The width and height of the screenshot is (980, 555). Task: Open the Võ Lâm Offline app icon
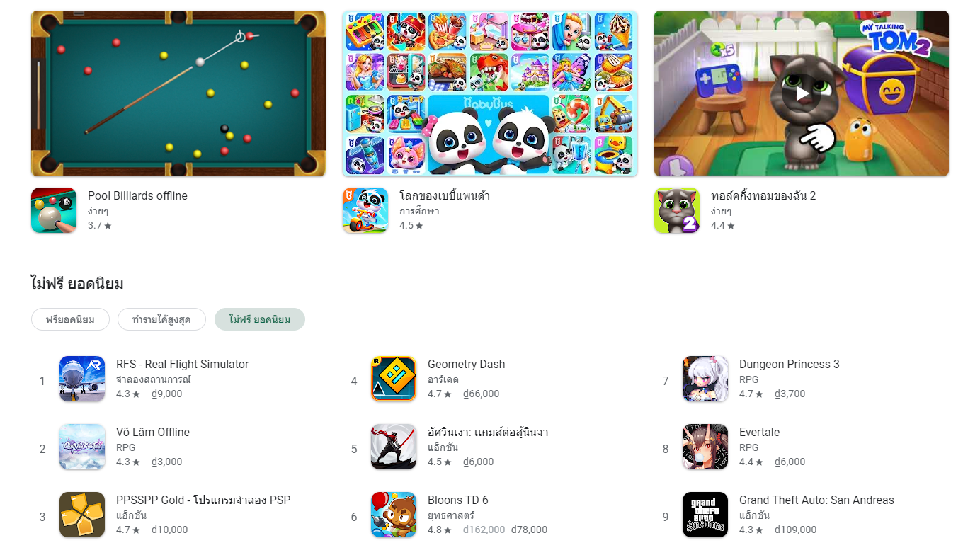pos(82,447)
